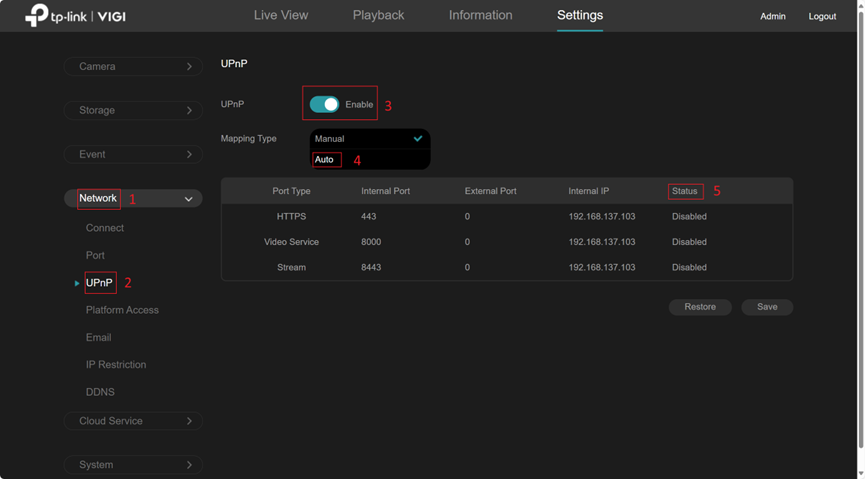This screenshot has height=479, width=865.
Task: Expand the Event settings section
Action: click(134, 155)
